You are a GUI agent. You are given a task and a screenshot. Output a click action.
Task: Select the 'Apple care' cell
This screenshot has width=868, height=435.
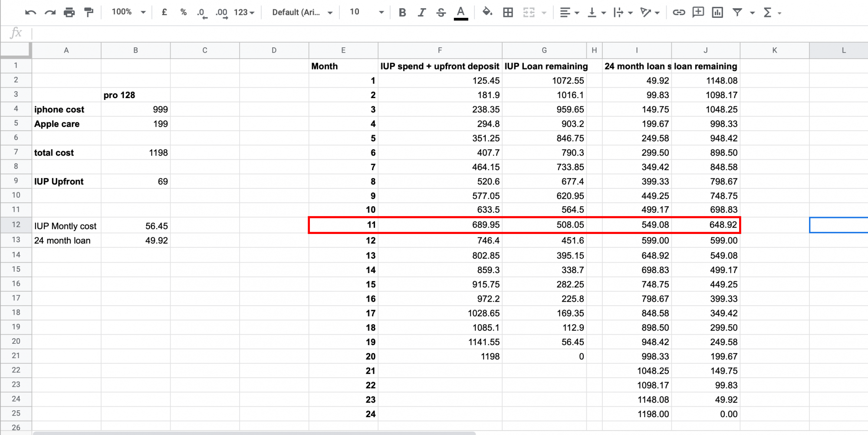[66, 124]
